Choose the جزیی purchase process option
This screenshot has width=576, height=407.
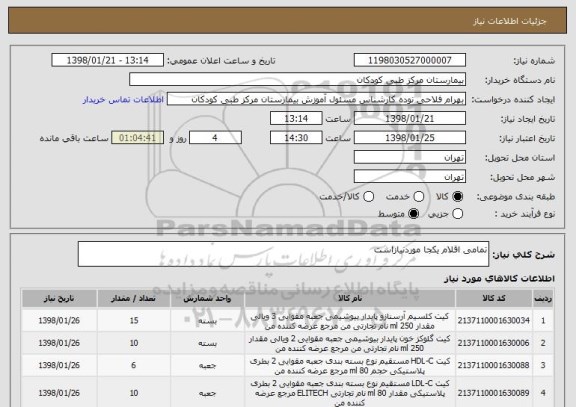click(x=457, y=213)
